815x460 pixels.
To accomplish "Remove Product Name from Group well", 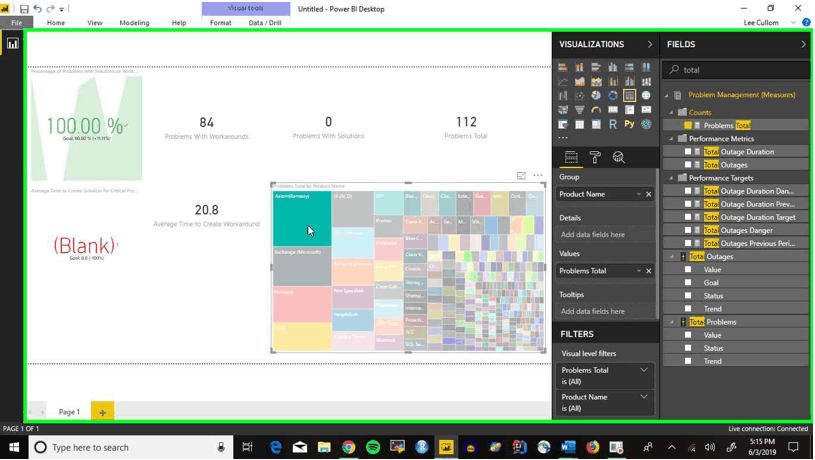I will click(x=649, y=194).
